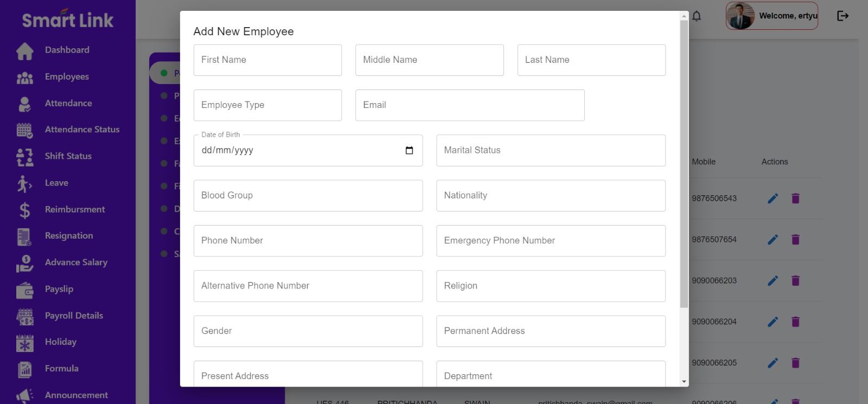This screenshot has width=868, height=404.
Task: Focus the Date of Birth field
Action: click(308, 150)
